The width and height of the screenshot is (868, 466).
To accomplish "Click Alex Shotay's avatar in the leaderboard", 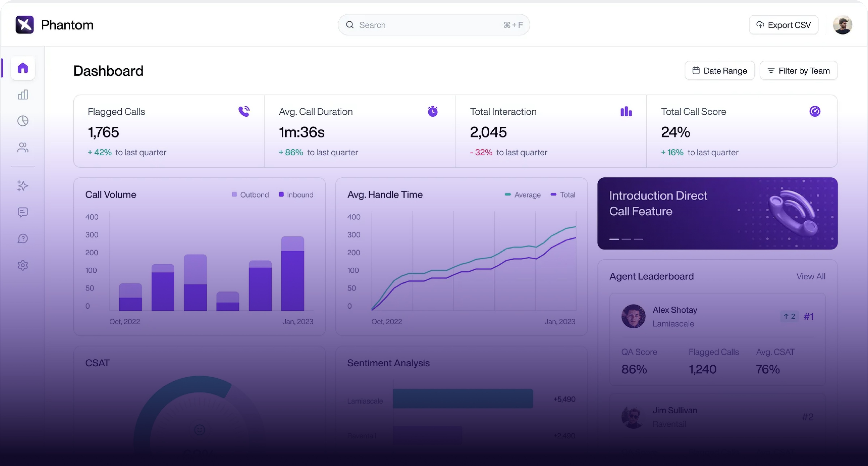I will 633,316.
